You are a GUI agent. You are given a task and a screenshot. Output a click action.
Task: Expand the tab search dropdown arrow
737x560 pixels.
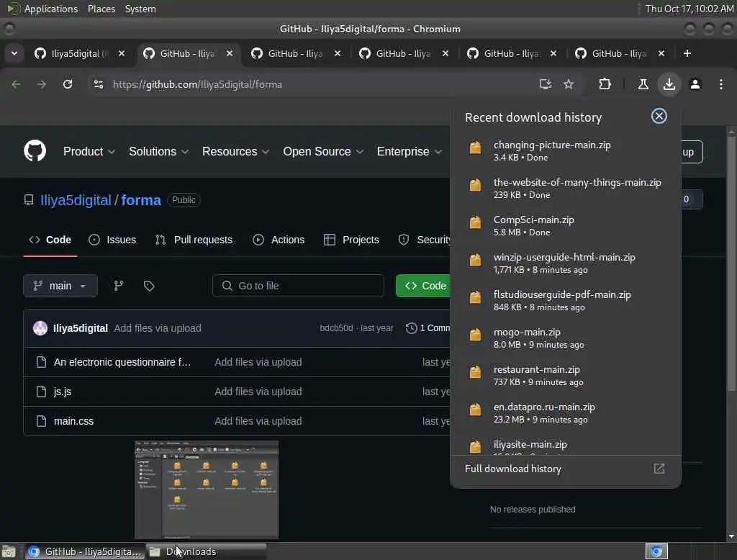click(x=14, y=53)
